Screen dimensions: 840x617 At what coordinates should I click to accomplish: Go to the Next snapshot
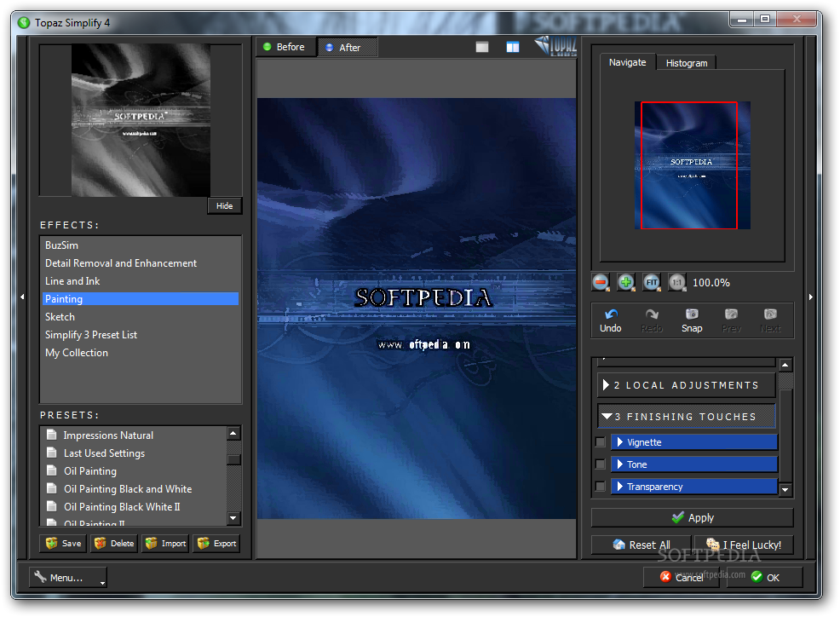[x=770, y=320]
